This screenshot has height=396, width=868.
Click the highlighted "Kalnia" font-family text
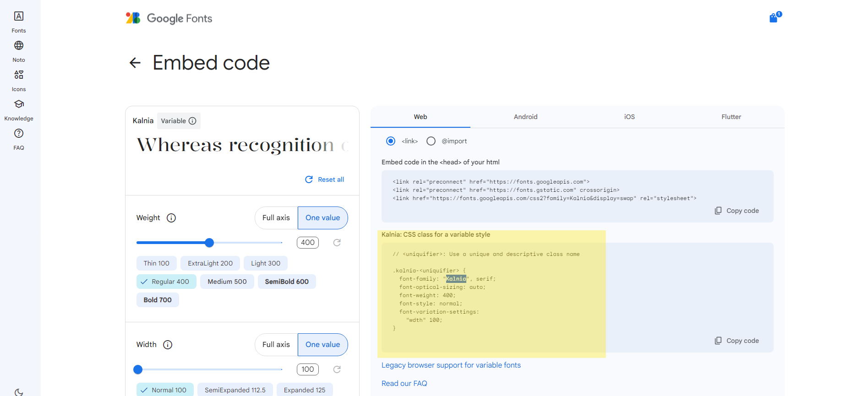click(456, 279)
